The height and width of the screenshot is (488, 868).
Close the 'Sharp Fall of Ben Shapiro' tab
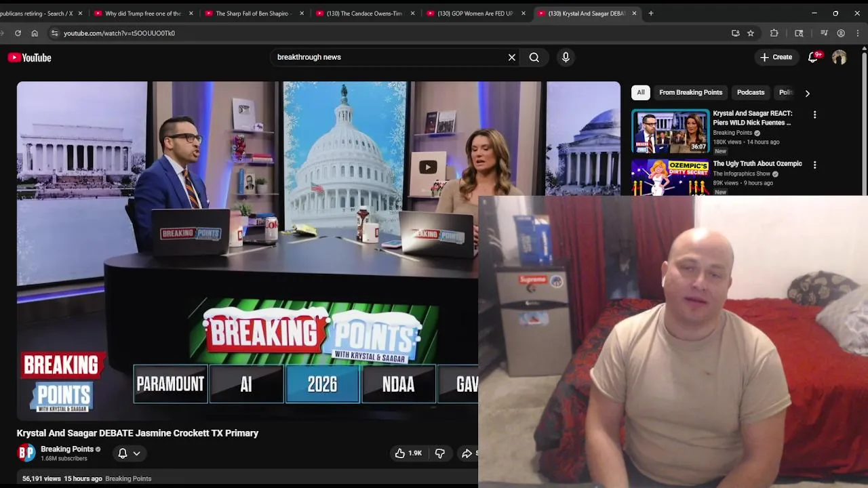(302, 14)
